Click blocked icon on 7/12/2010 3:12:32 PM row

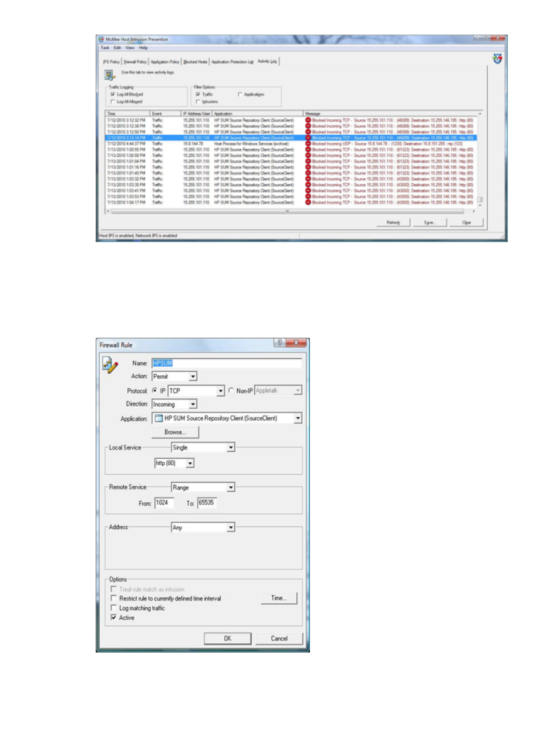click(308, 120)
